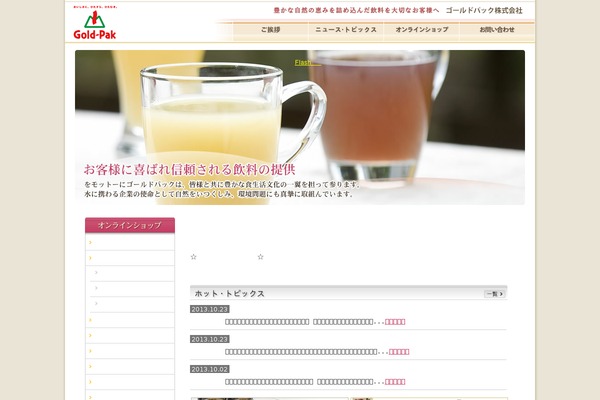This screenshot has width=600, height=400.
Task: Click the ゴールドパック株式会社 header text
Action: click(x=484, y=11)
